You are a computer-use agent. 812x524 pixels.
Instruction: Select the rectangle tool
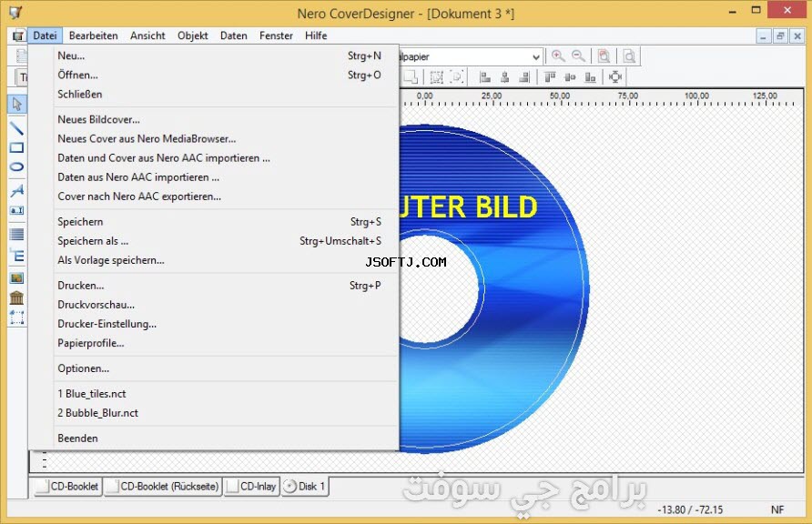(16, 148)
